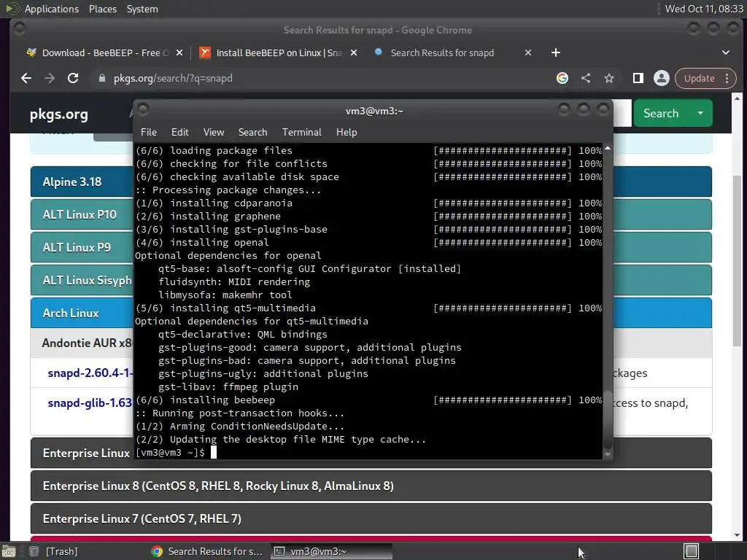
Task: Click the green Search button
Action: point(661,113)
